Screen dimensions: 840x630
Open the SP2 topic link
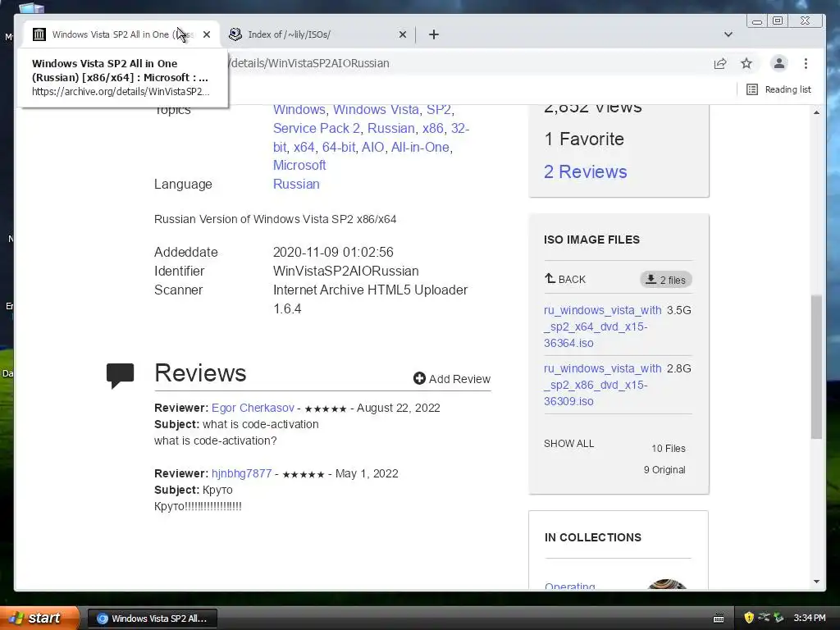click(x=439, y=109)
